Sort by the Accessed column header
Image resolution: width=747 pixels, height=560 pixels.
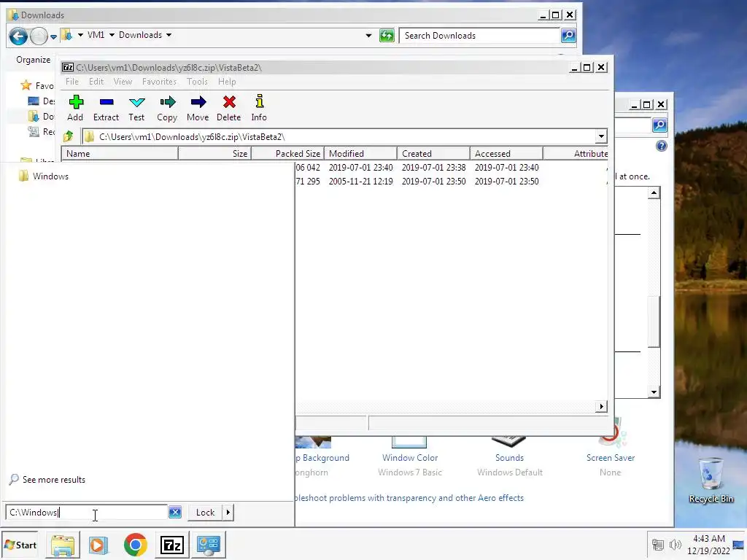pos(506,153)
